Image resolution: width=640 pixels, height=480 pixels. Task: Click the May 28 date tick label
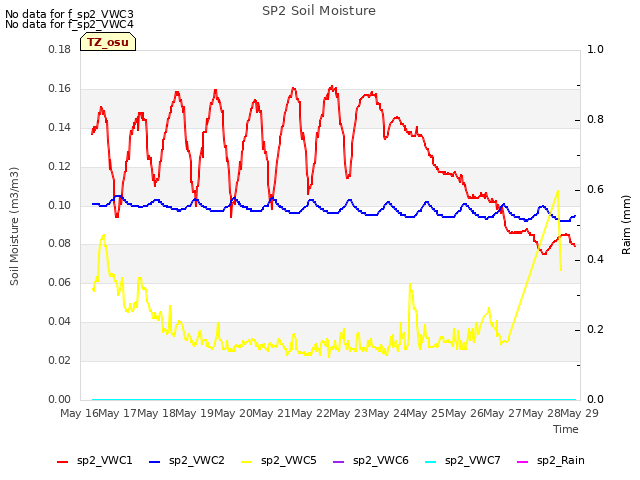pos(540,413)
